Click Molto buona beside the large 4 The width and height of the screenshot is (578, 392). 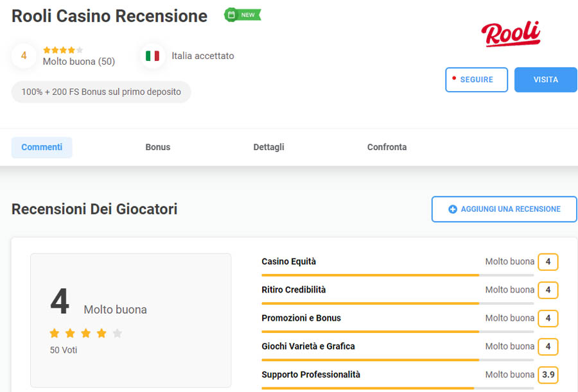tap(116, 309)
